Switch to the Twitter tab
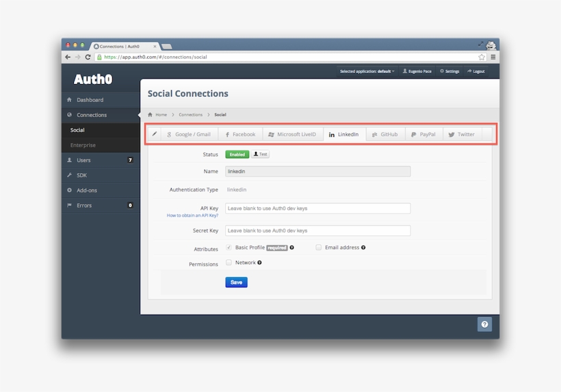Viewport: 561px width, 392px height. (462, 135)
